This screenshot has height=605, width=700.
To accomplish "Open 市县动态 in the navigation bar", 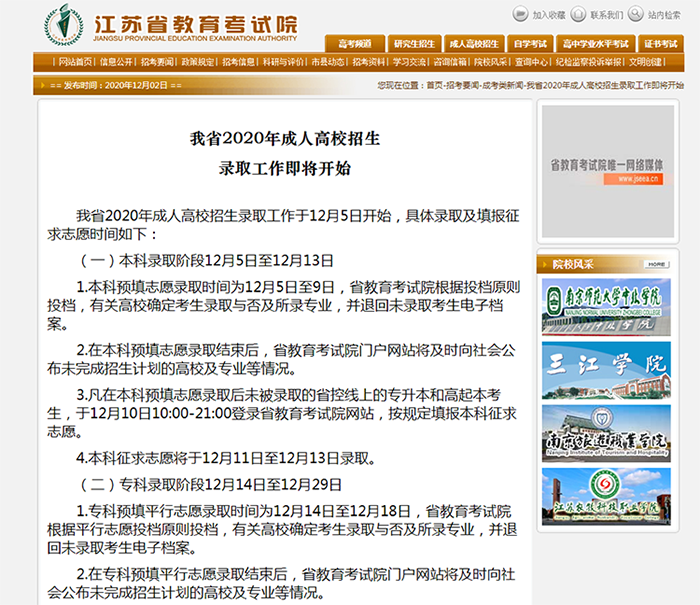I will (328, 62).
